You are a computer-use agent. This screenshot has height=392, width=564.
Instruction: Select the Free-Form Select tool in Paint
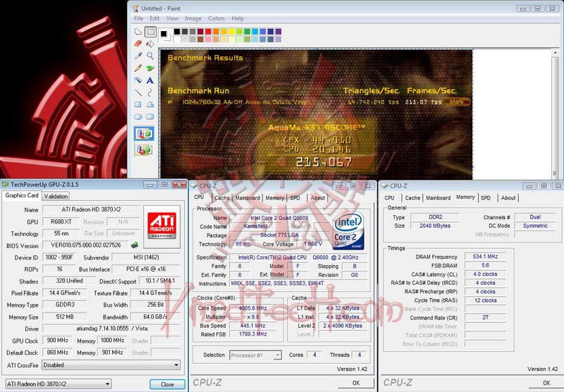tap(138, 32)
